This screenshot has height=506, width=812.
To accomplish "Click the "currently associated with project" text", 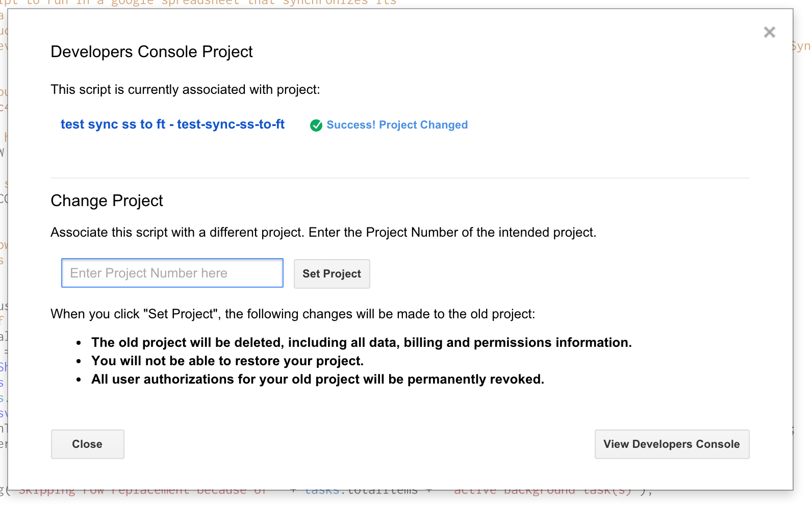I will pos(185,90).
